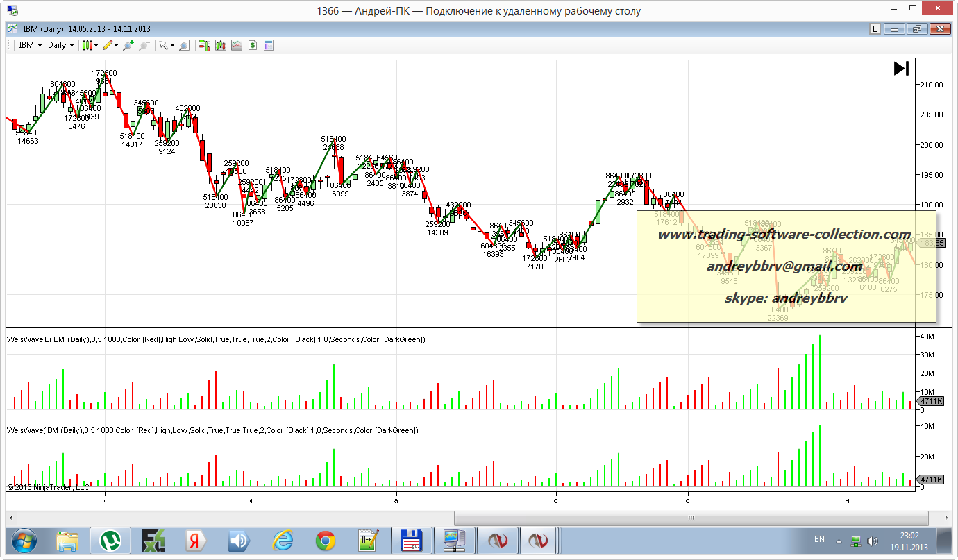The width and height of the screenshot is (958, 560).
Task: Open the IBM instrument dropdown
Action: (x=30, y=45)
